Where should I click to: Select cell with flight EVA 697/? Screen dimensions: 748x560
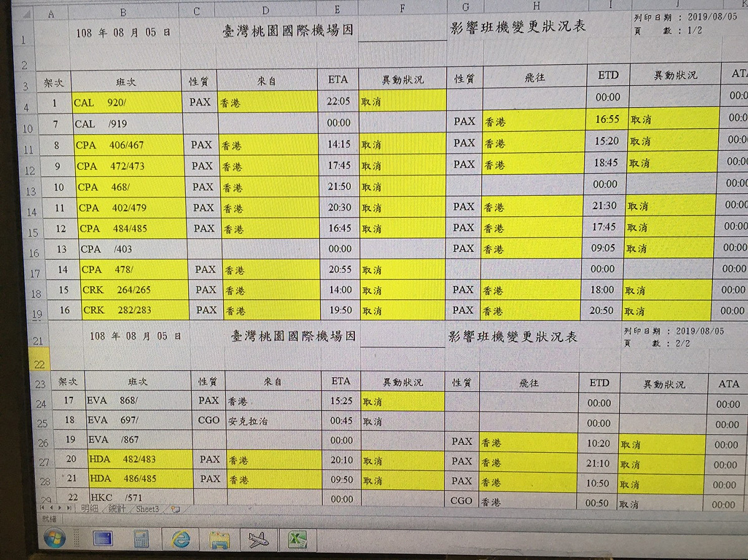[139, 420]
